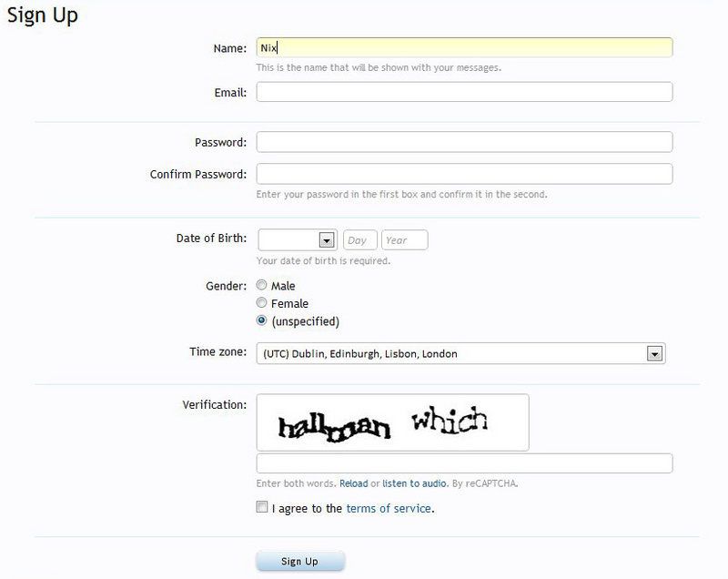Click the CAPTCHA image with distorted words
728x579 pixels.
pyautogui.click(x=392, y=422)
